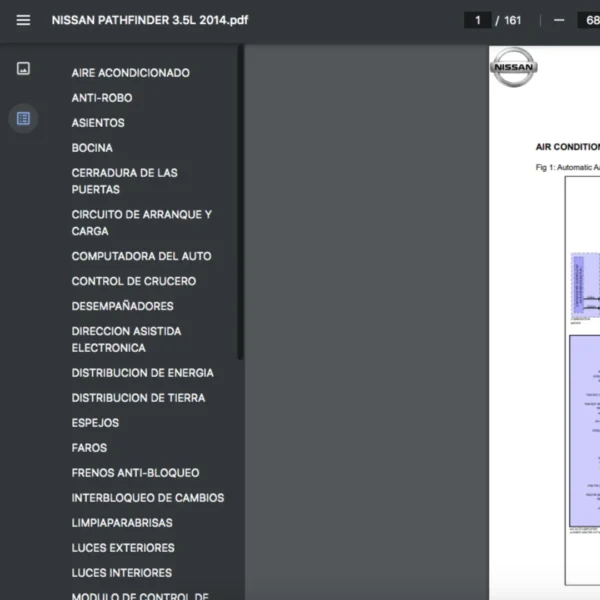Select the BOCINA outline entry

click(92, 148)
